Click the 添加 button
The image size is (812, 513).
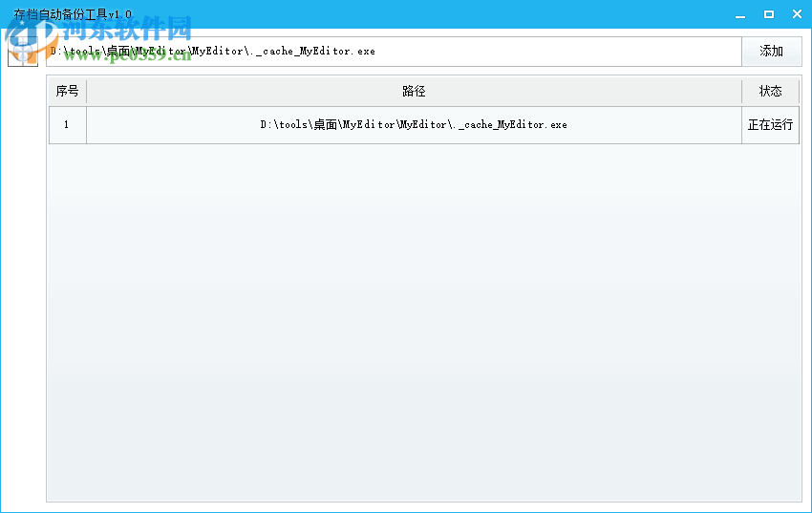coord(771,52)
